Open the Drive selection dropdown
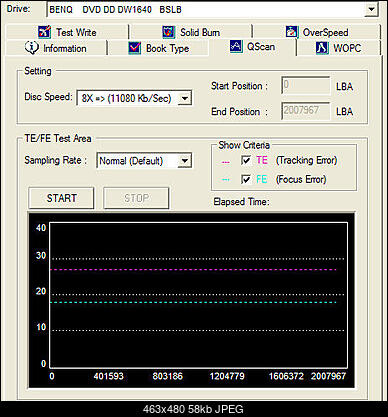 click(371, 9)
